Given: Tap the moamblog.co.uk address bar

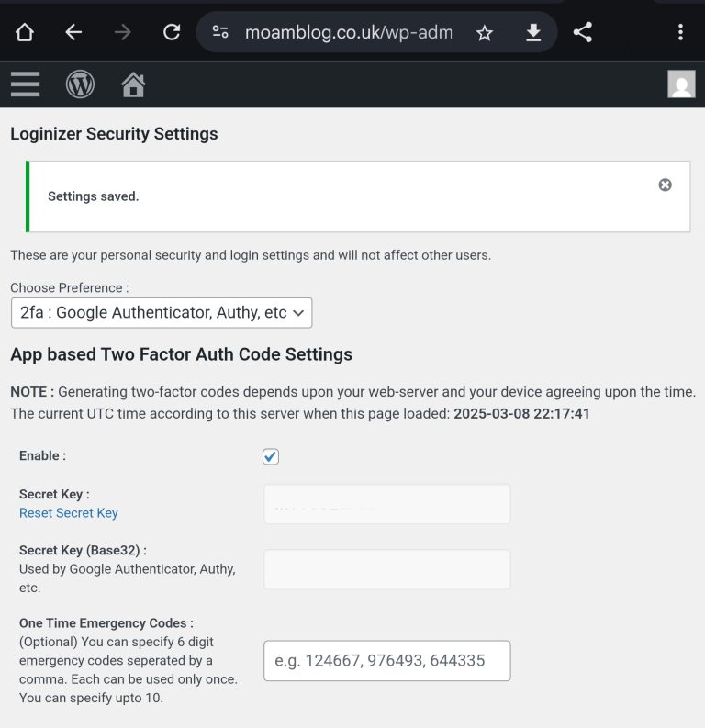Looking at the screenshot, I should [349, 33].
